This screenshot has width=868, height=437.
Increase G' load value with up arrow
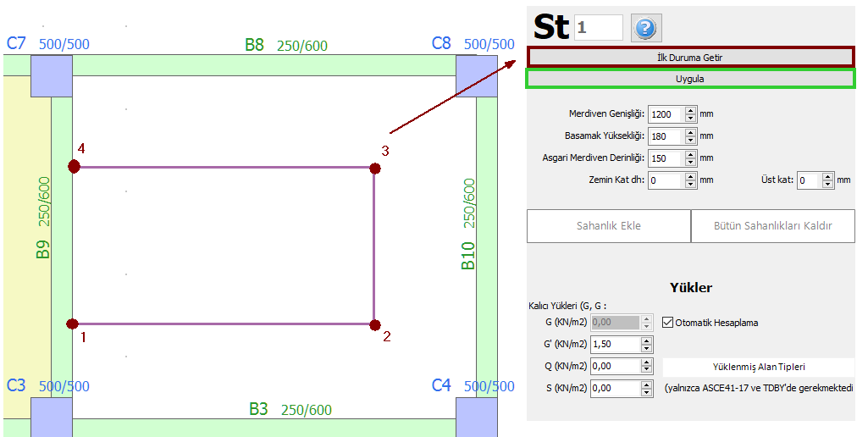[647, 340]
